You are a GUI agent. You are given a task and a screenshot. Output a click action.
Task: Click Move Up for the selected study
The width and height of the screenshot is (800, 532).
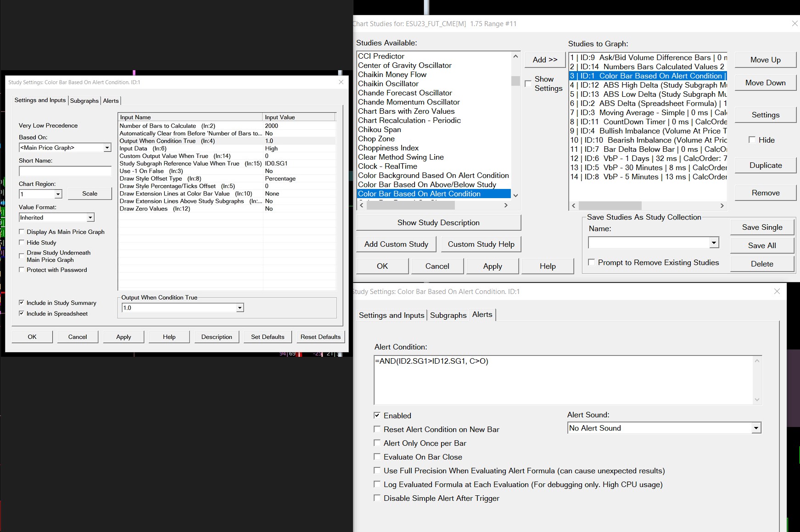coord(765,60)
